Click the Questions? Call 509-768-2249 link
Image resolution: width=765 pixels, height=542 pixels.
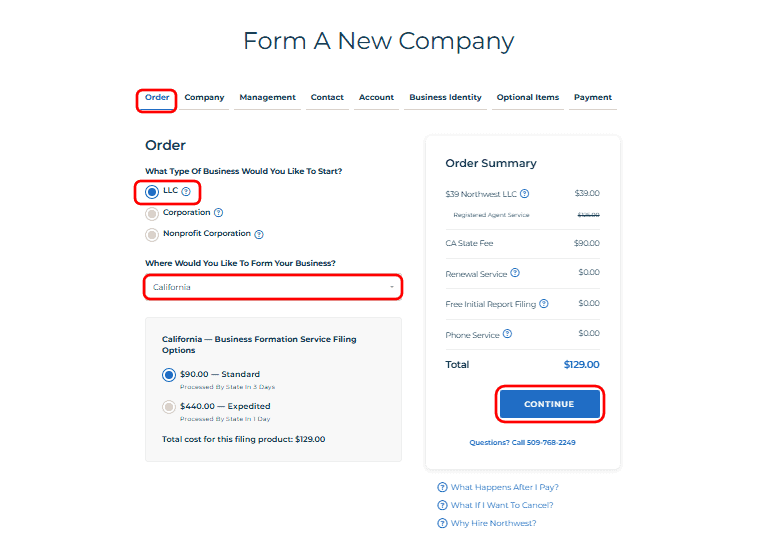pyautogui.click(x=522, y=442)
